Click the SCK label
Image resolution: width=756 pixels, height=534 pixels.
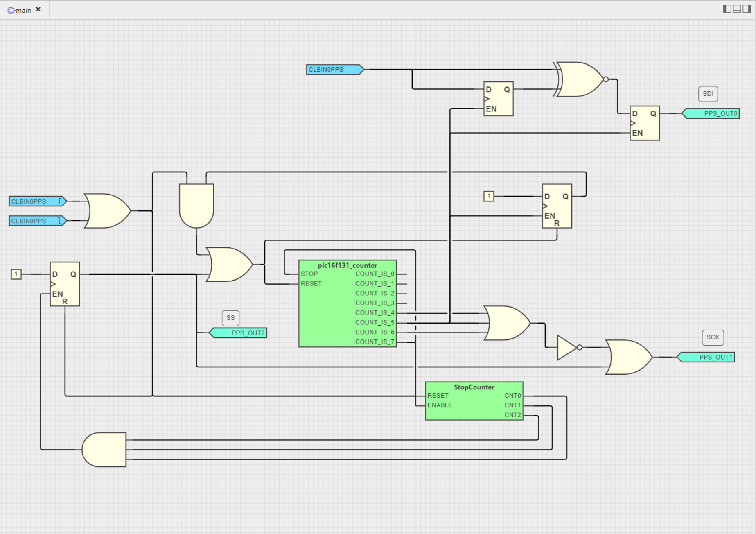(x=713, y=337)
